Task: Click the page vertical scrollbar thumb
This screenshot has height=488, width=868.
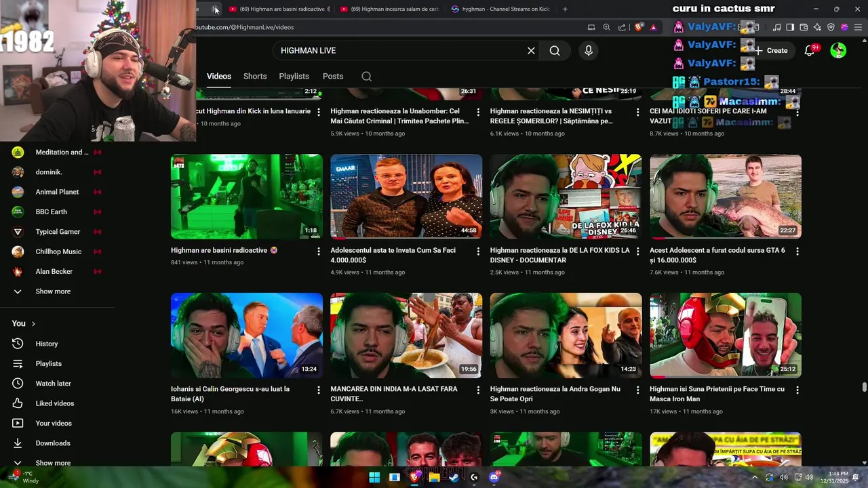Action: [864, 387]
